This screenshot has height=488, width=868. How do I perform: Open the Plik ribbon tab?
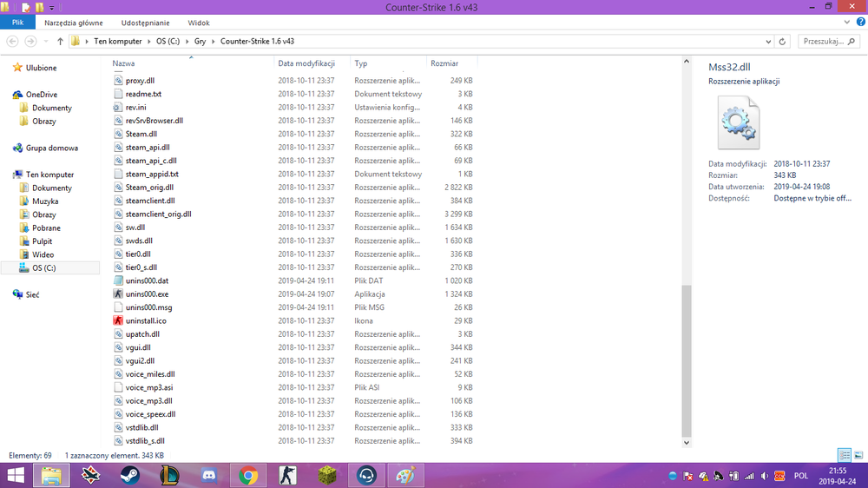coord(17,23)
